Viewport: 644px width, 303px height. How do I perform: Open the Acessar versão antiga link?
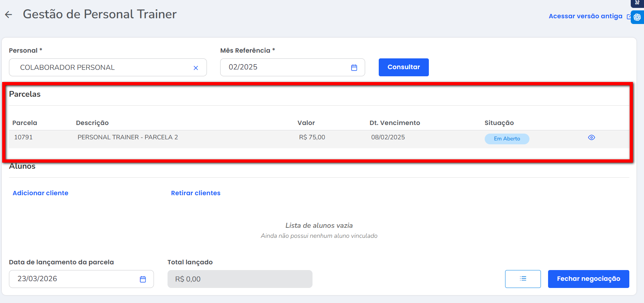(585, 16)
